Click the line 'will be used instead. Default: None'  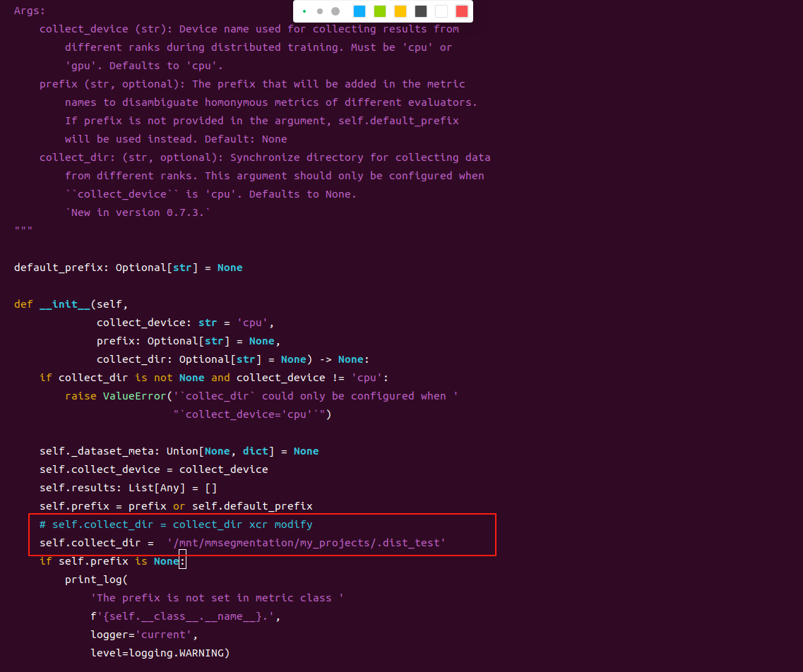point(176,139)
